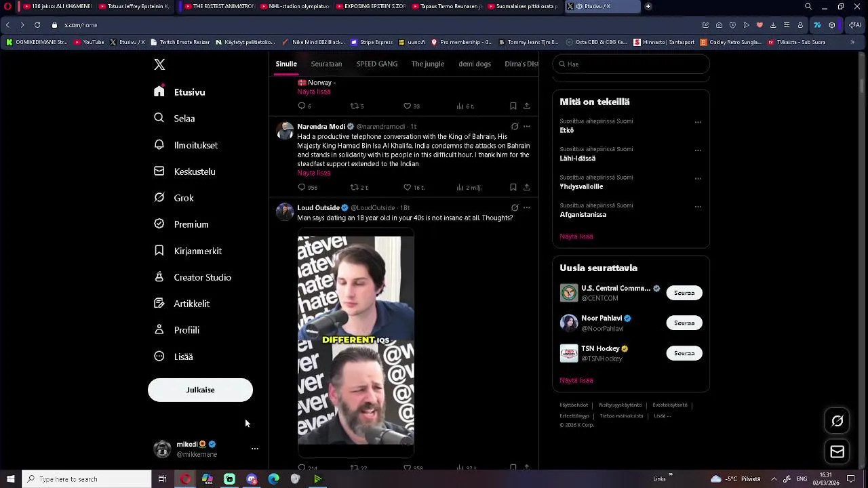Open options for trending topic Afganistanissa
Viewport: 868px width, 488px height.
click(x=698, y=207)
